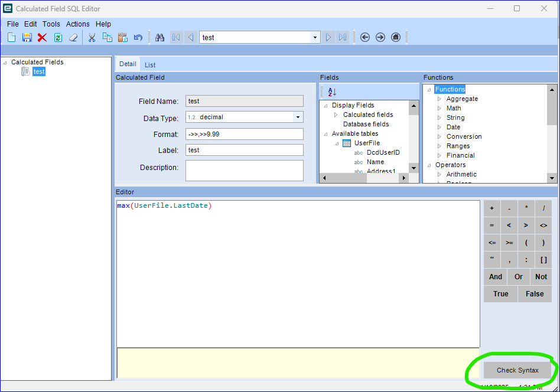Switch to the Detail tab
560x392 pixels.
[x=128, y=64]
